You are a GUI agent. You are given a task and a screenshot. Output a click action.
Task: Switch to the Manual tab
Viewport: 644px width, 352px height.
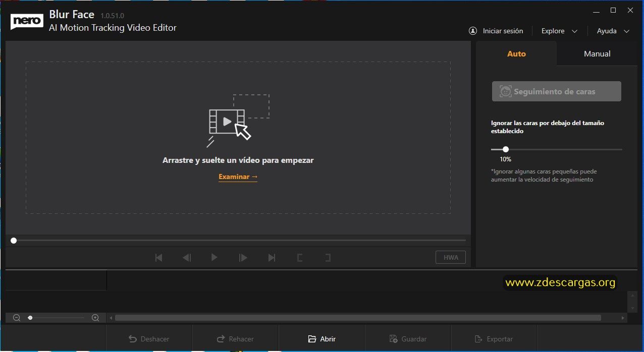coord(597,53)
